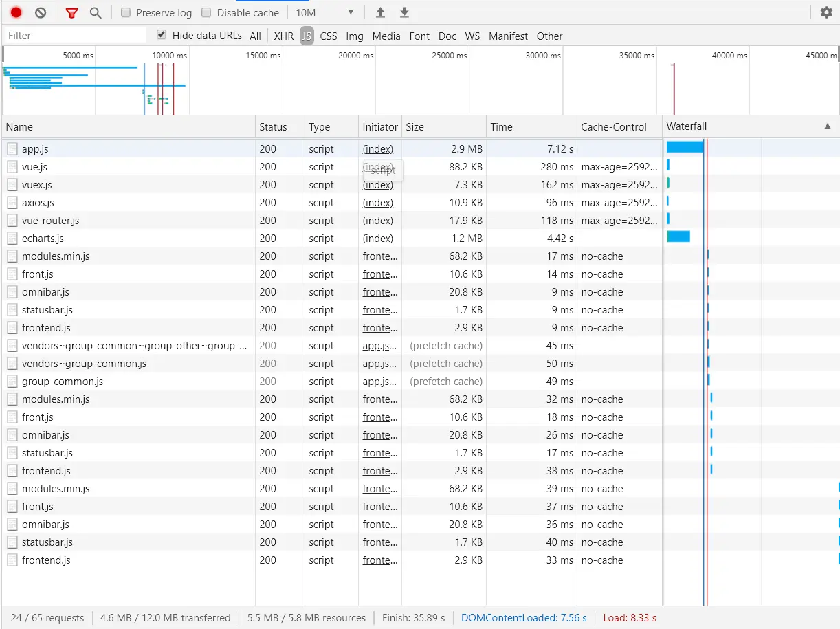
Task: Uncheck Hide data URLs
Action: point(160,35)
